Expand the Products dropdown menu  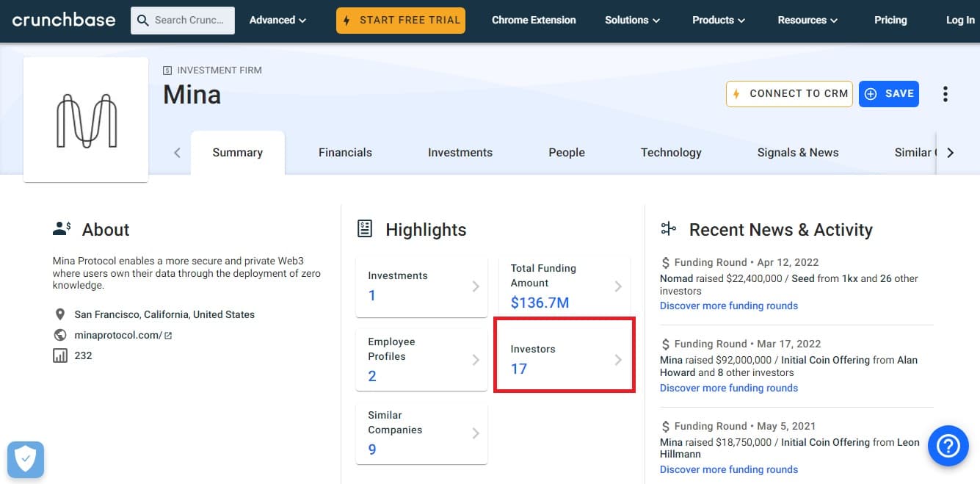pyautogui.click(x=719, y=20)
